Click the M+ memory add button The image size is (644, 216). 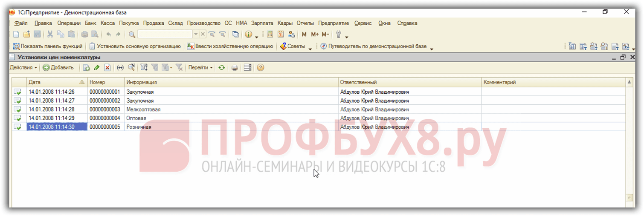click(315, 35)
